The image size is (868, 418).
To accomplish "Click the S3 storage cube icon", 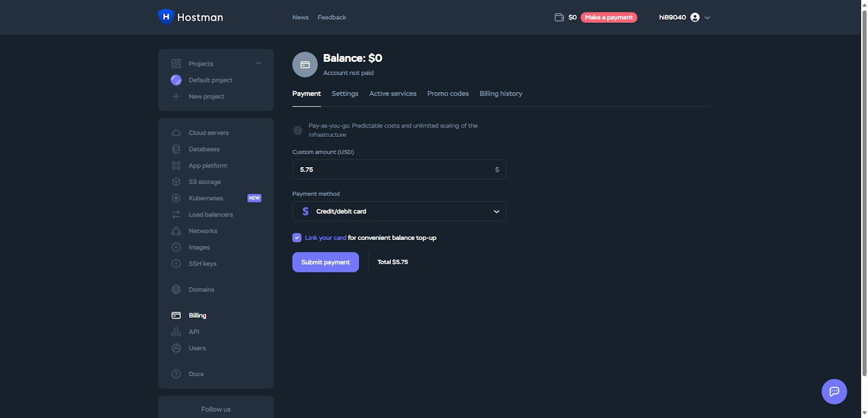I will click(x=176, y=182).
